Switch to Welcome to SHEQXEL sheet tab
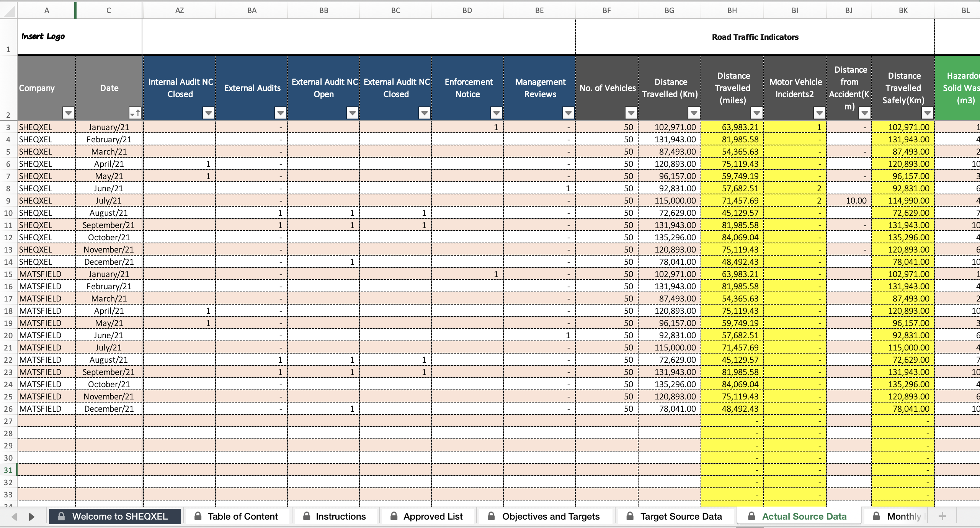 [x=115, y=517]
